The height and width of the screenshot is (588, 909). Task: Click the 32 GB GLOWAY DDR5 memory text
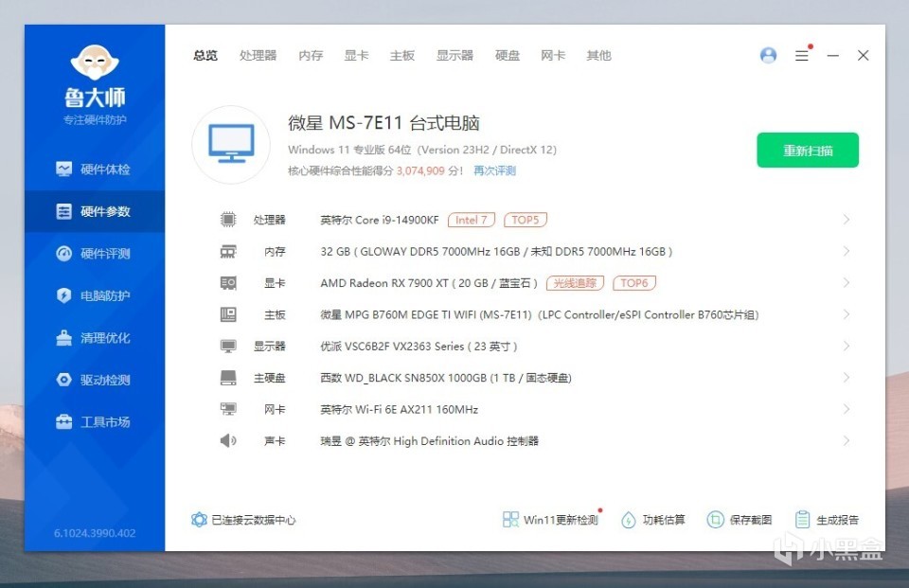pos(496,252)
